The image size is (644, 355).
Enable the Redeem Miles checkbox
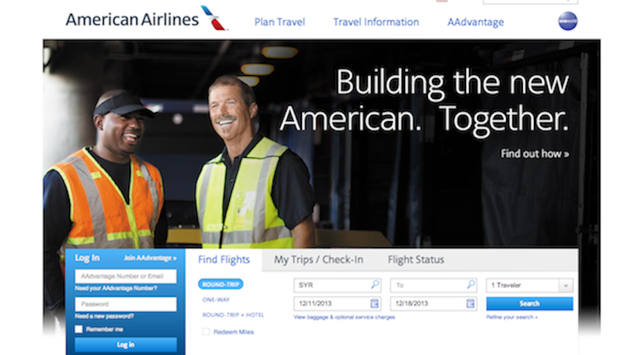pos(206,331)
